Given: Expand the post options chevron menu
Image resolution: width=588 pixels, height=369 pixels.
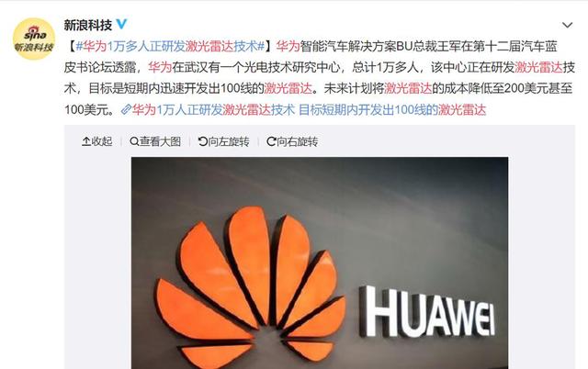Looking at the screenshot, I should (x=567, y=25).
